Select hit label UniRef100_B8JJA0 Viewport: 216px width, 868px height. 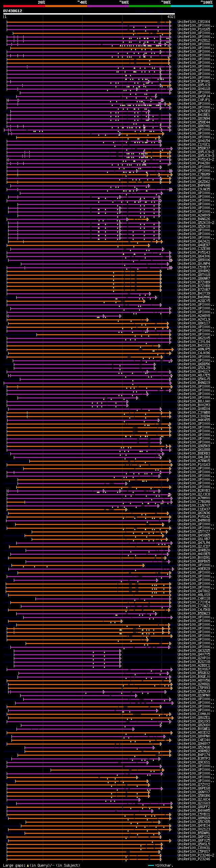coord(194,402)
